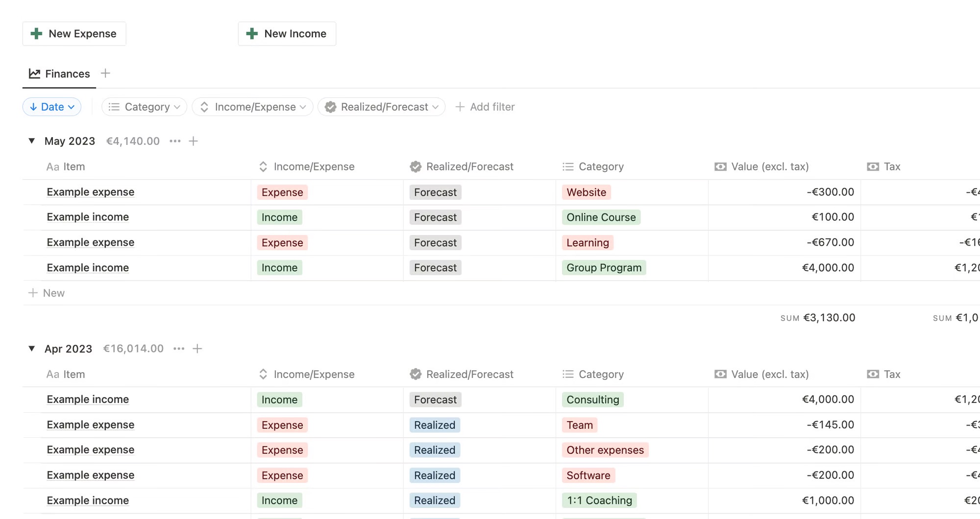Click the Website category tag
The height and width of the screenshot is (519, 980).
click(586, 192)
